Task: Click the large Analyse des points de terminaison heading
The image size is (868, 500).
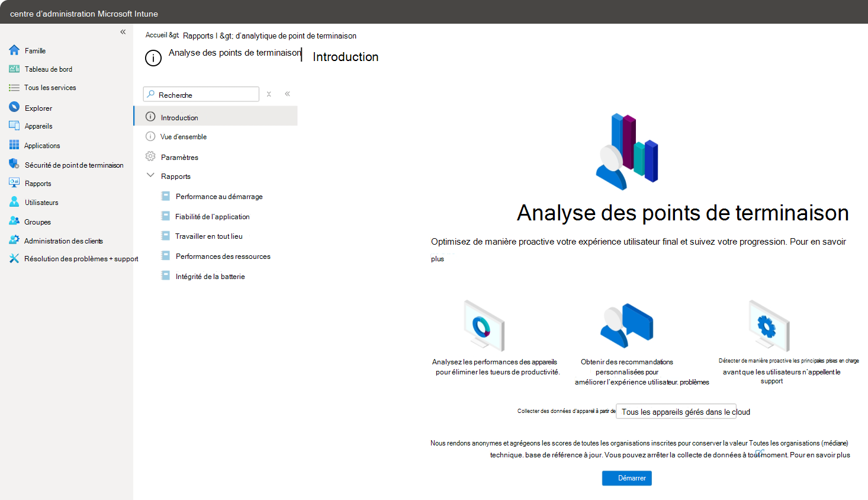Action: coord(683,213)
